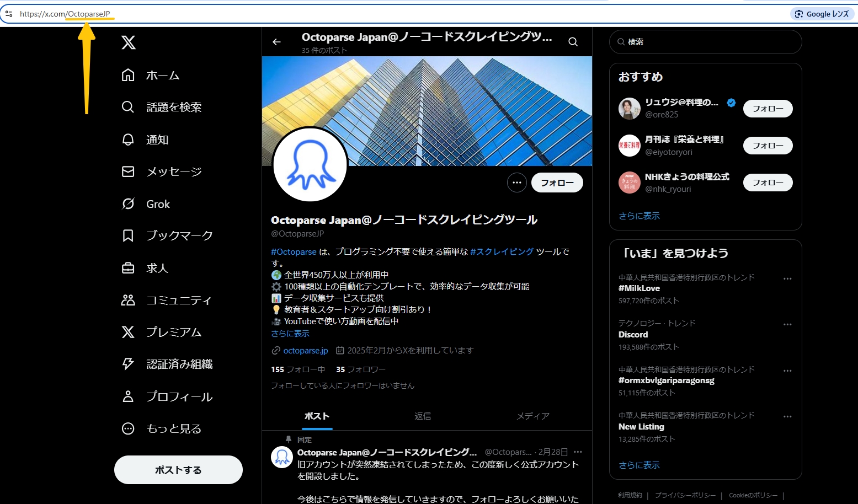The width and height of the screenshot is (858, 504).
Task: Expand もっと見る more menu
Action: [x=162, y=428]
